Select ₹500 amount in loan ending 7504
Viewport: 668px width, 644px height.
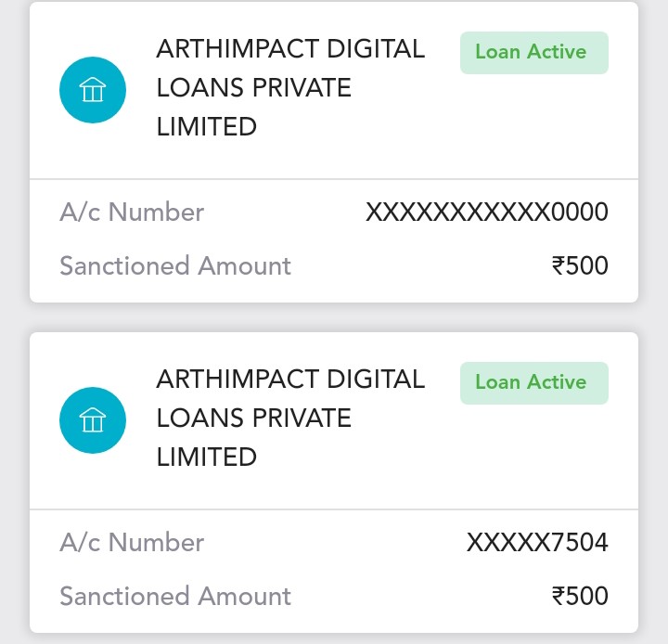click(580, 596)
